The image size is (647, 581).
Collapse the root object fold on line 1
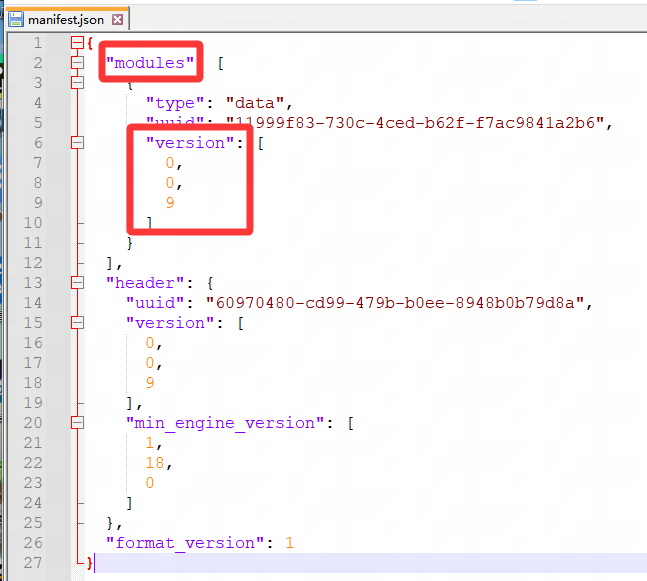[x=77, y=43]
